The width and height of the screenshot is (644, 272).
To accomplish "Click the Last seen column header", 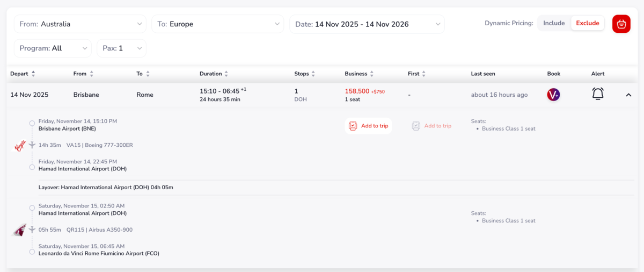I will coord(483,74).
